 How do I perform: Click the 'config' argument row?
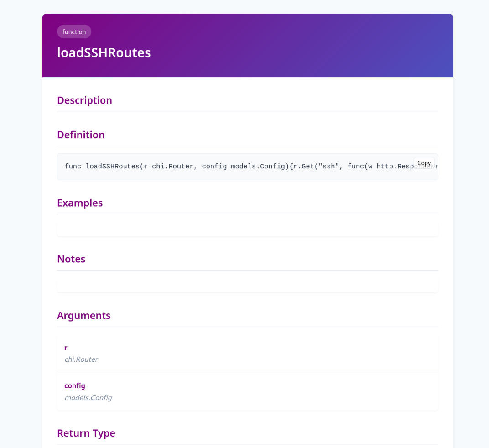pos(248,391)
